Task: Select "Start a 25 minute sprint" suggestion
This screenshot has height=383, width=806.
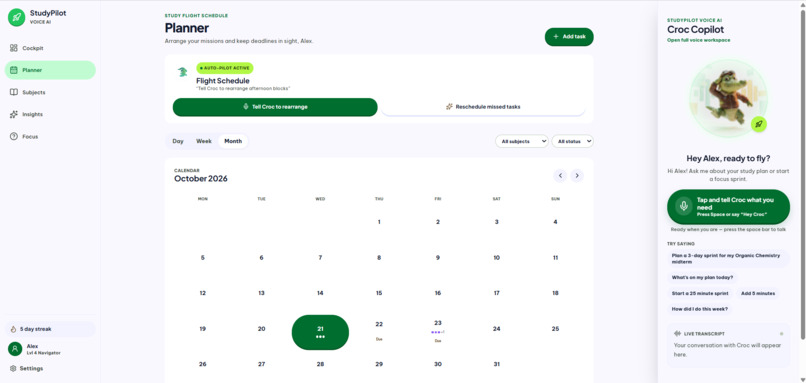Action: [700, 293]
